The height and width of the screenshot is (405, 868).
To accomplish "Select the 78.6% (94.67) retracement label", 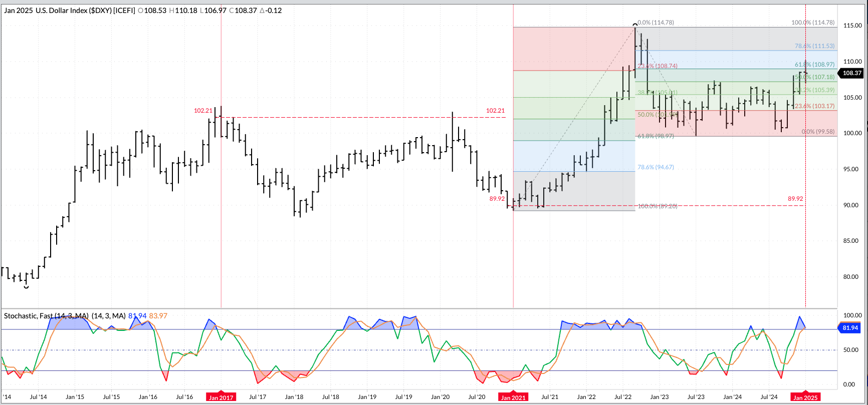I will pyautogui.click(x=656, y=167).
